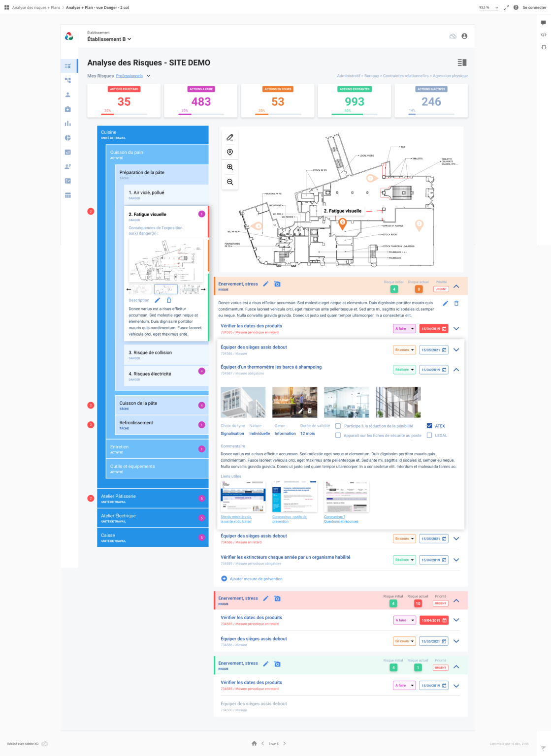Screen dimensions: 551x756
Task: Collapse the Équiper d'un thermomètre les barcs section
Action: [x=456, y=370]
